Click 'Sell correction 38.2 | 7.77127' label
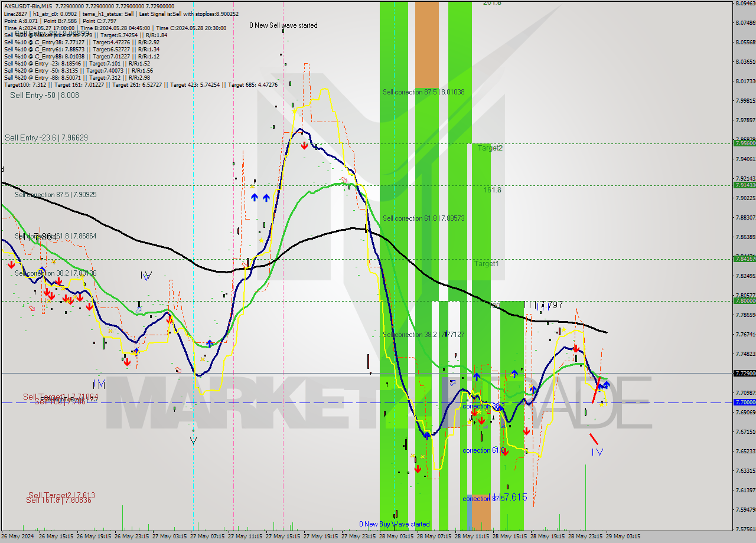 423,334
